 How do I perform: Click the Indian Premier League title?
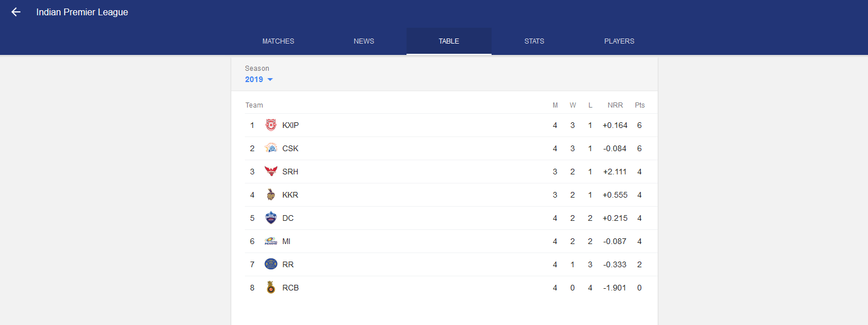(82, 12)
